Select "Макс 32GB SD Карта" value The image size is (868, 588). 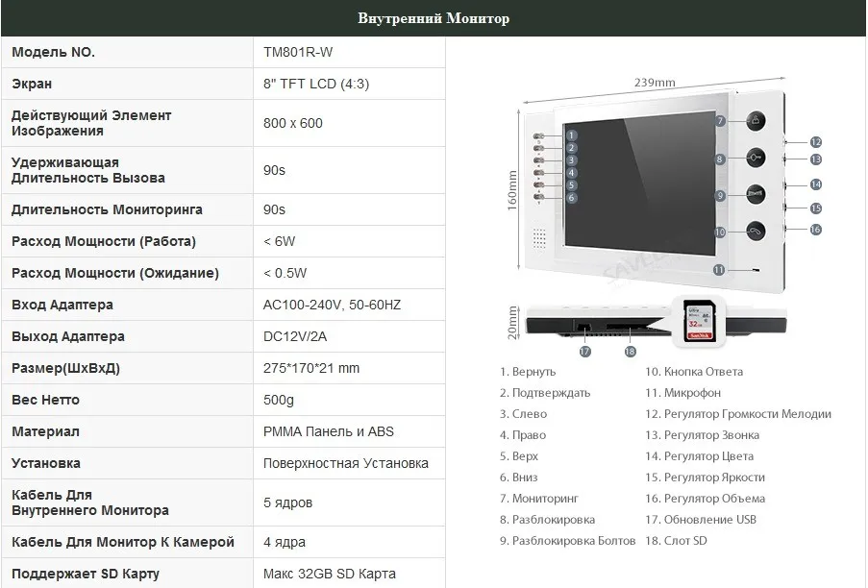[x=330, y=574]
